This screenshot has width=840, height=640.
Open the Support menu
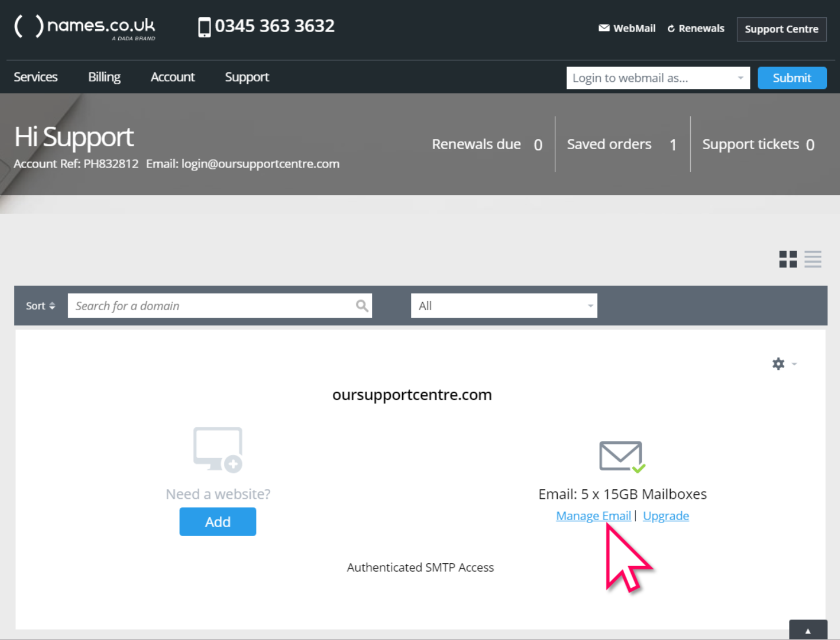[247, 77]
